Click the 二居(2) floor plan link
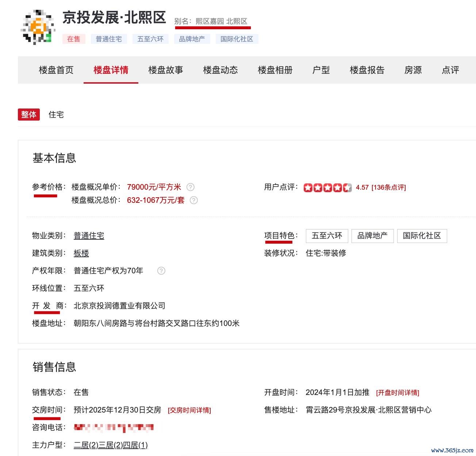Screen dimensions: 476x456 86,445
